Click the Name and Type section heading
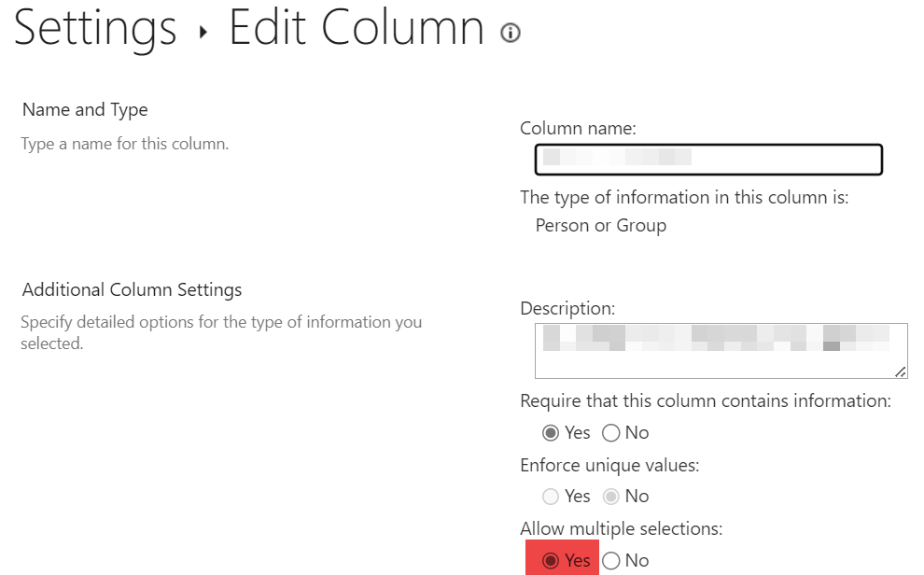Screen dimensions: 924x575 [x=85, y=110]
